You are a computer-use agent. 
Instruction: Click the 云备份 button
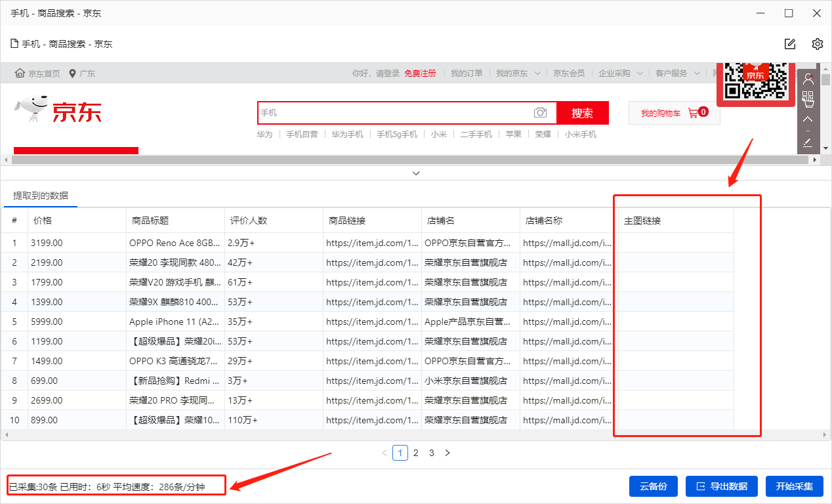[x=654, y=486]
